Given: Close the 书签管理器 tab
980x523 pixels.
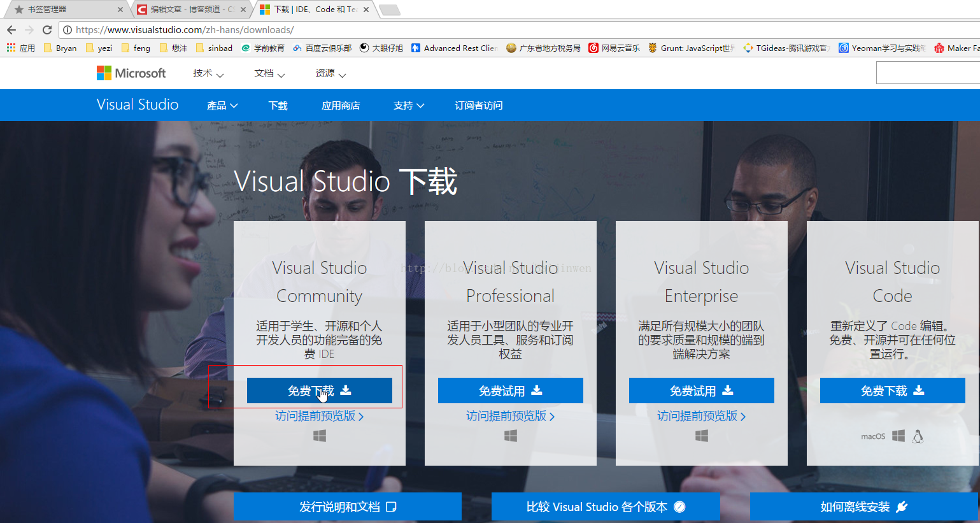Looking at the screenshot, I should tap(120, 10).
